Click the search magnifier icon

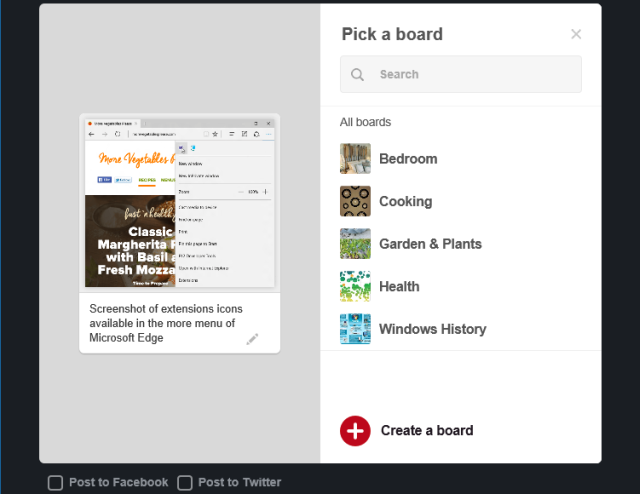[x=357, y=74]
